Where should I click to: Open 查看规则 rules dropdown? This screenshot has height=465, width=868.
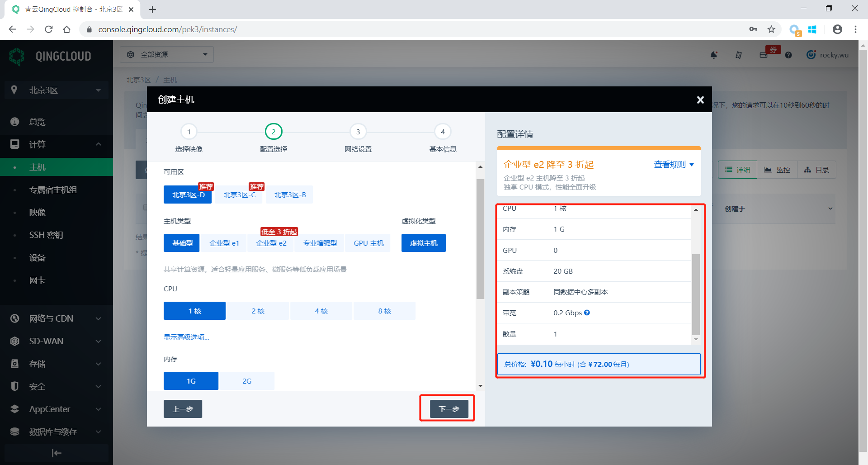[674, 164]
